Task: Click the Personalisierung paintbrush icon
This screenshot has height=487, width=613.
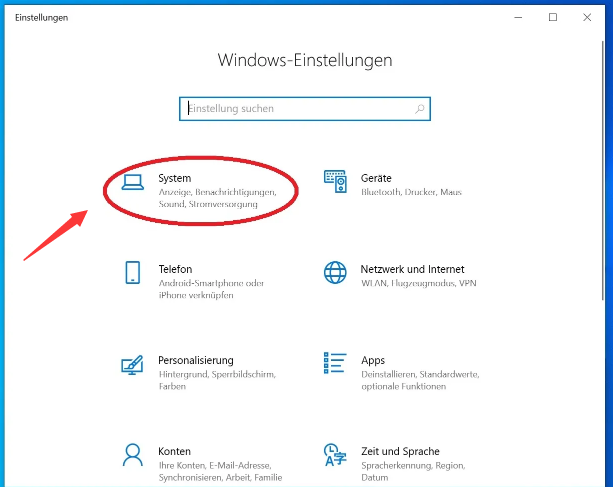Action: [132, 365]
